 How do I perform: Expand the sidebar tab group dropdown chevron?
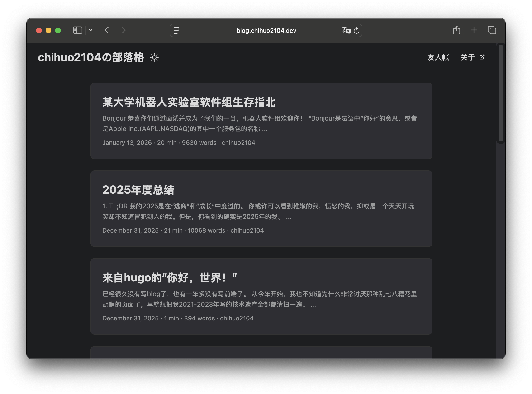tap(91, 30)
